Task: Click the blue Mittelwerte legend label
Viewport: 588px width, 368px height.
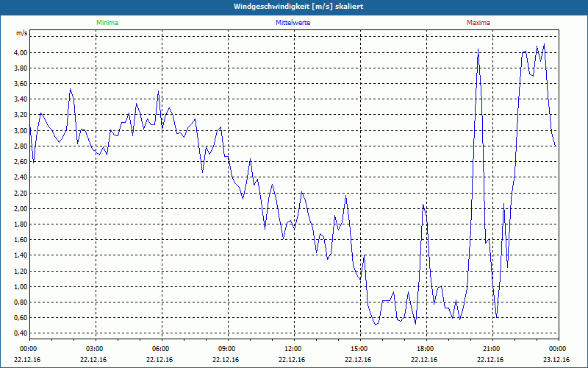Action: 293,23
